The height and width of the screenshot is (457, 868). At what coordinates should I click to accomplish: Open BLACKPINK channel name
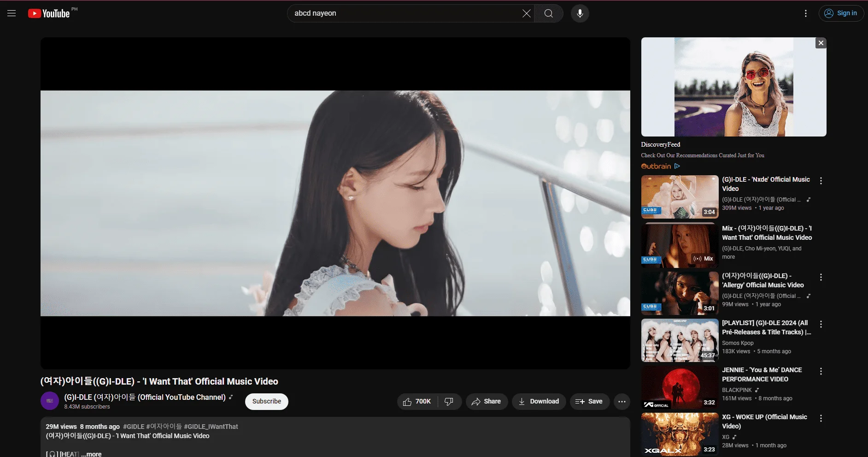coord(737,390)
